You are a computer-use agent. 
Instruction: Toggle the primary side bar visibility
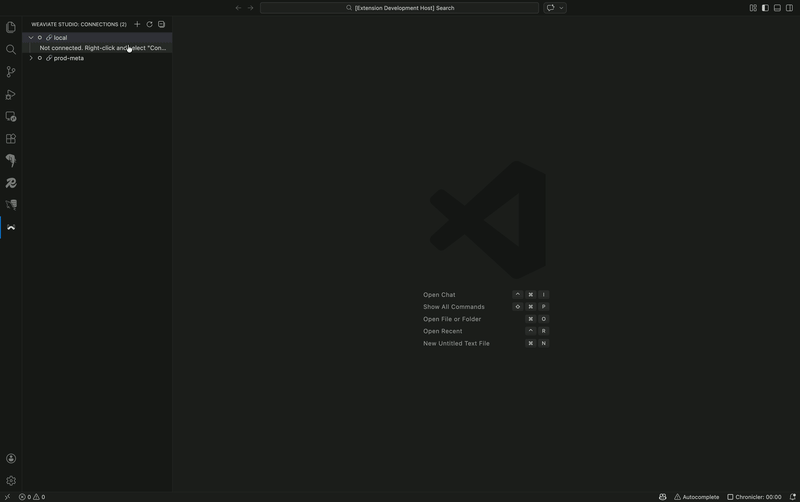(765, 8)
